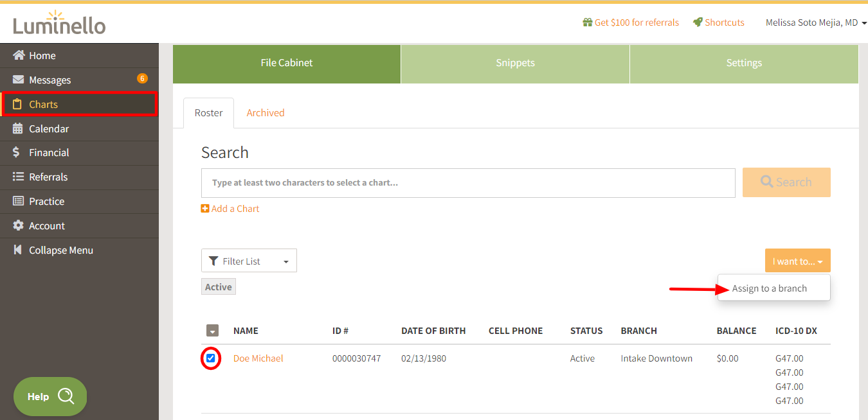Open the Melissa Soto Mejia user menu

[816, 22]
